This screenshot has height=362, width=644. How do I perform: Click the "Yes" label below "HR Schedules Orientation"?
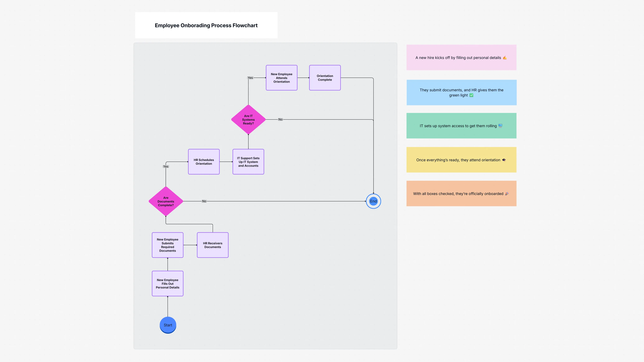click(166, 166)
